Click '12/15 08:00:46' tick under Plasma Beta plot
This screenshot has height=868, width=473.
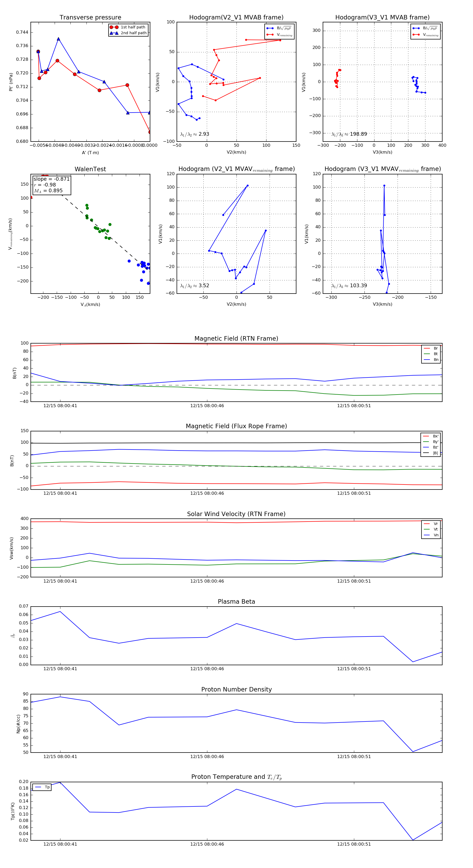(207, 669)
